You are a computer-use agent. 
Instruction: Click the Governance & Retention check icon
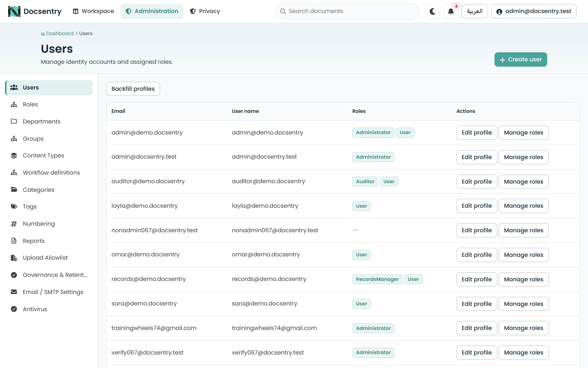14,275
